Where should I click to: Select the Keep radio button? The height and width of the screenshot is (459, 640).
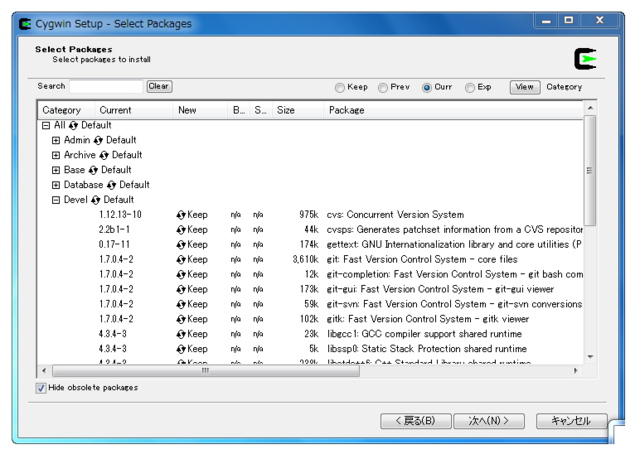pos(340,88)
